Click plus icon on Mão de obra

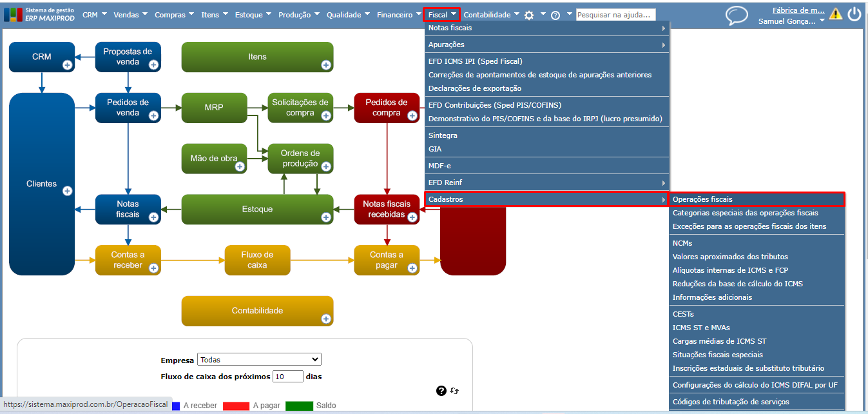240,166
